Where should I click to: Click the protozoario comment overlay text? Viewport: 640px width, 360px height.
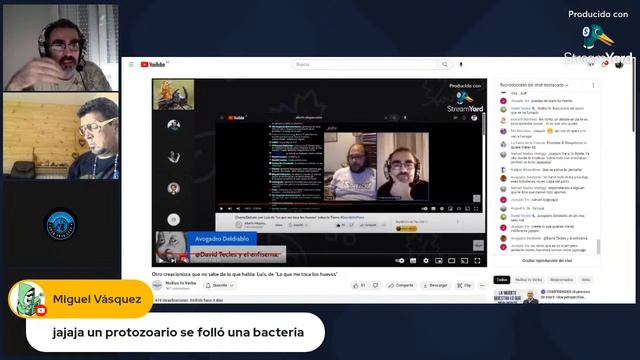178,332
